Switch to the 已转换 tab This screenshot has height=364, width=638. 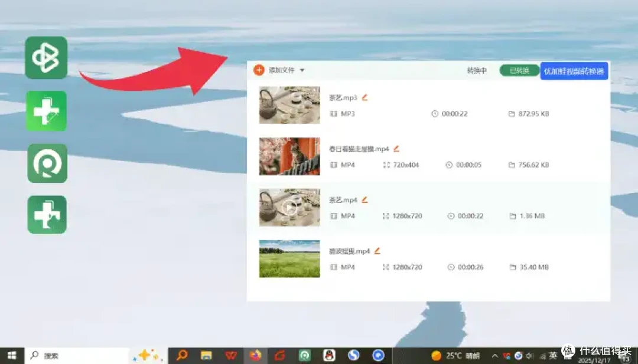pyautogui.click(x=520, y=71)
